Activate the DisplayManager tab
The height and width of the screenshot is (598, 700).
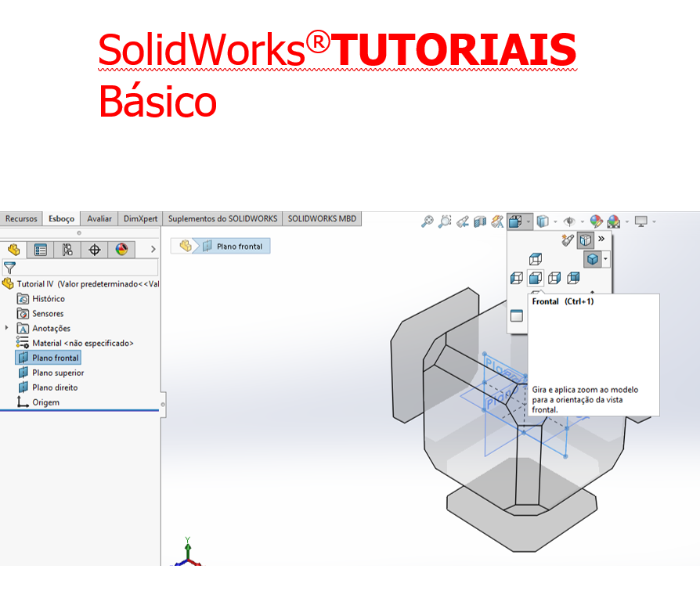(x=121, y=249)
